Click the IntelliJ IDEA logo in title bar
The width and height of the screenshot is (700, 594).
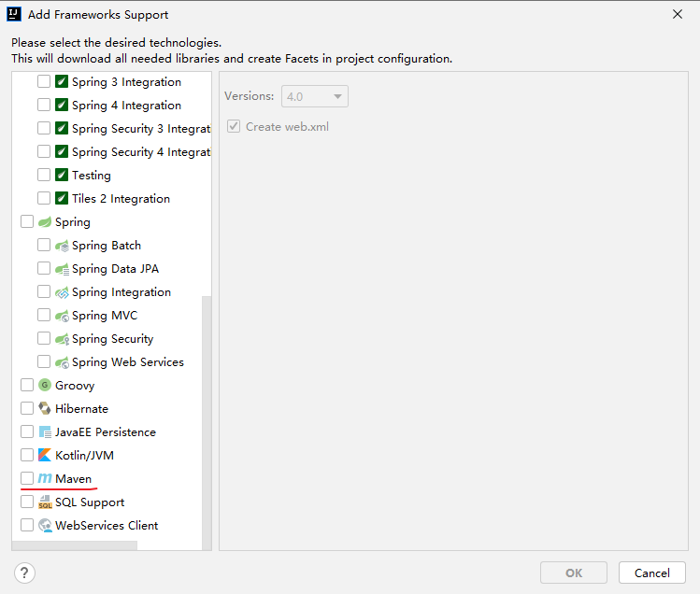[x=14, y=14]
